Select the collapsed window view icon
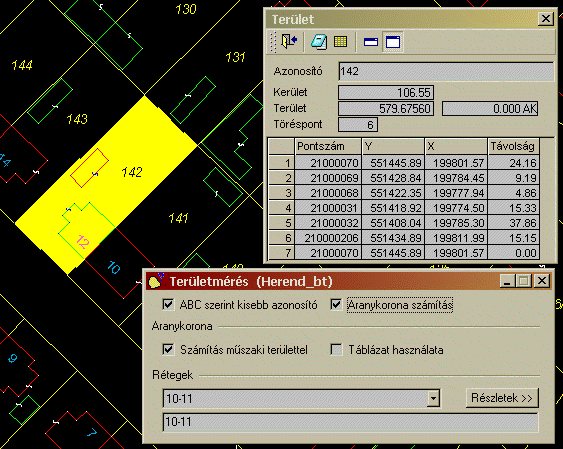 click(x=371, y=42)
